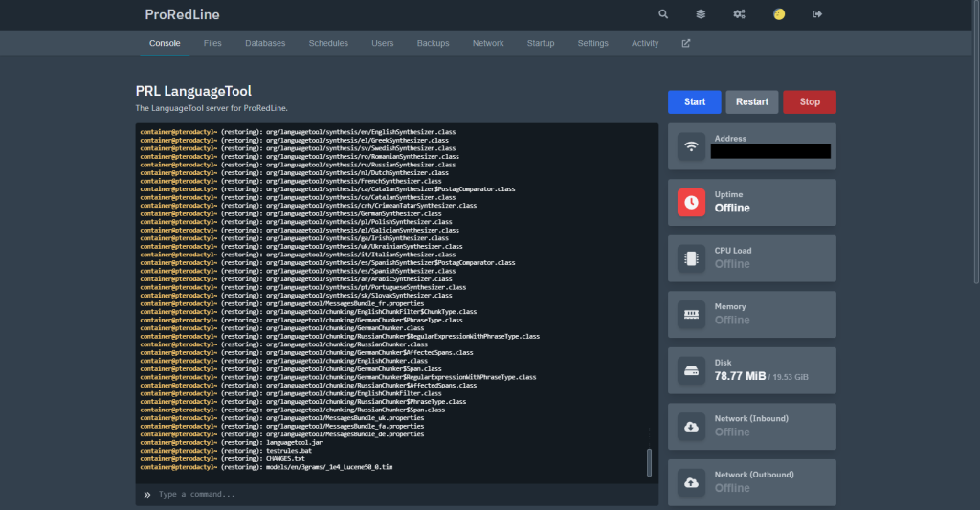The width and height of the screenshot is (980, 510).
Task: Open the external link icon in nav bar
Action: tap(685, 43)
